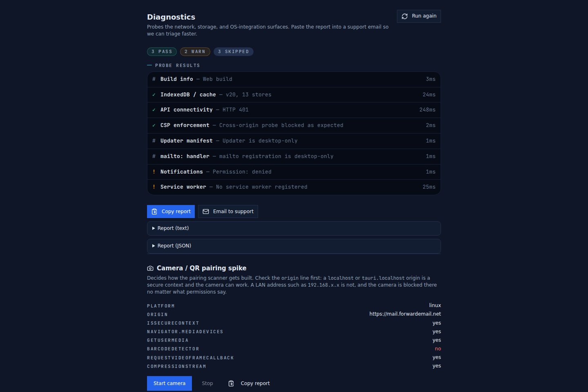Click the PROBE RESULTS section heading

(178, 65)
